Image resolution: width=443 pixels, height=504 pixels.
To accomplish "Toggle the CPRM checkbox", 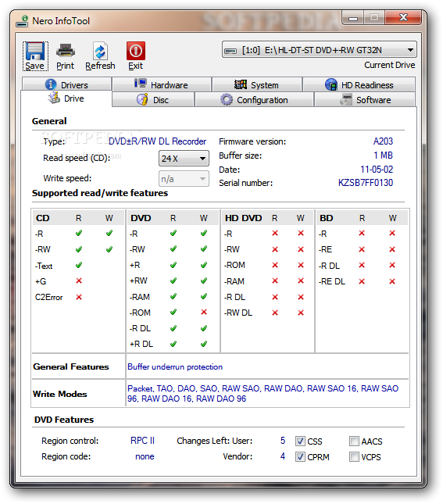I will 300,457.
